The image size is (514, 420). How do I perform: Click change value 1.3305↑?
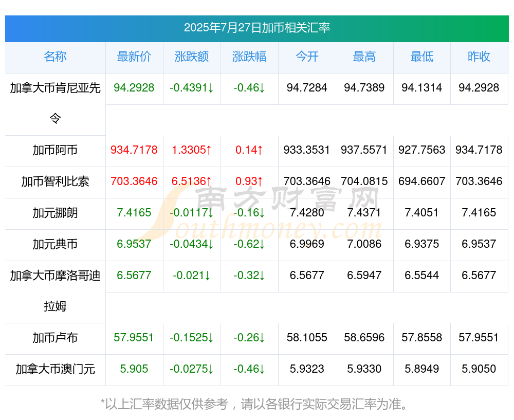(x=192, y=150)
